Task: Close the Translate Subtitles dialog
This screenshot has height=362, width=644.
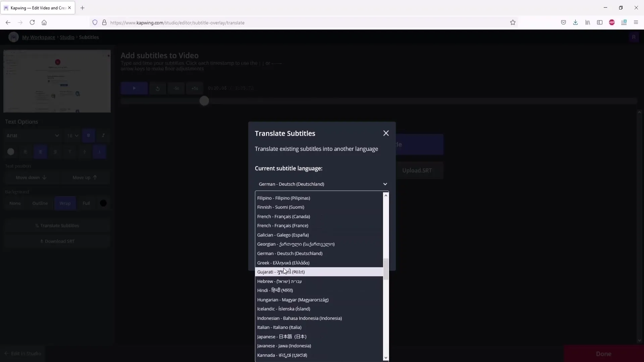Action: click(x=386, y=133)
